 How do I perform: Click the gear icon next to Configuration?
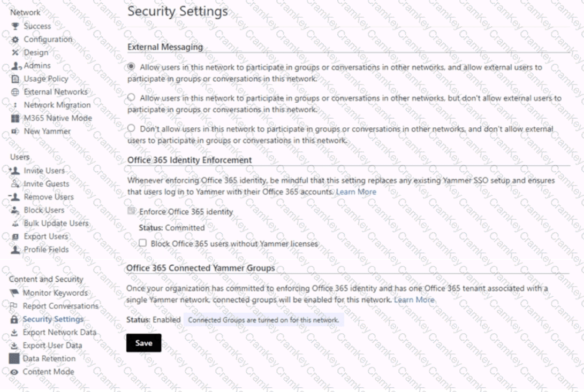click(x=15, y=40)
